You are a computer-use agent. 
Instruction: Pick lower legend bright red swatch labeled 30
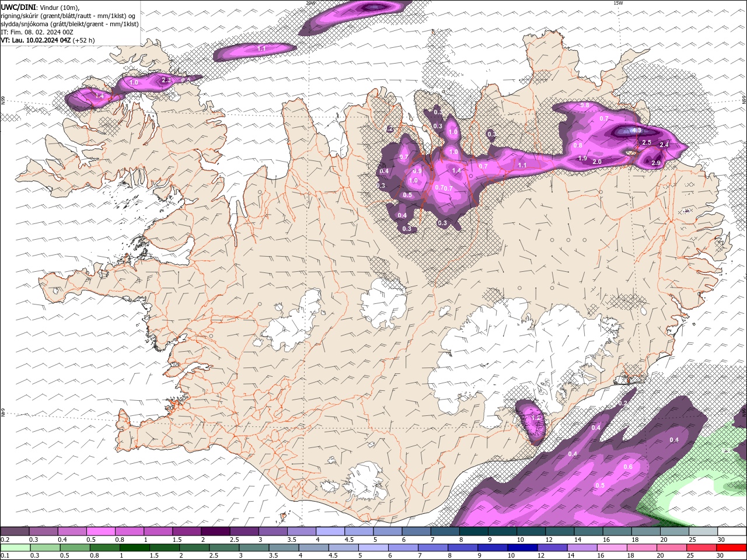tap(731, 547)
